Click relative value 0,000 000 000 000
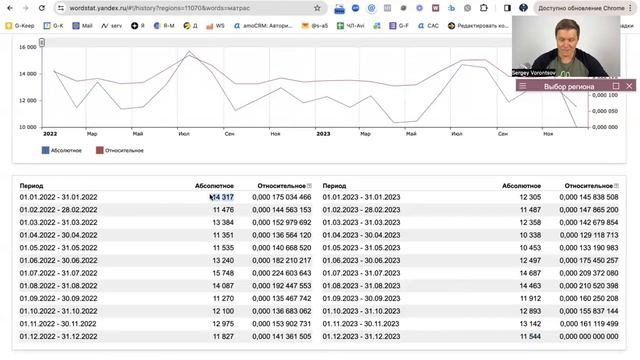The width and height of the screenshot is (640, 360). (589, 336)
